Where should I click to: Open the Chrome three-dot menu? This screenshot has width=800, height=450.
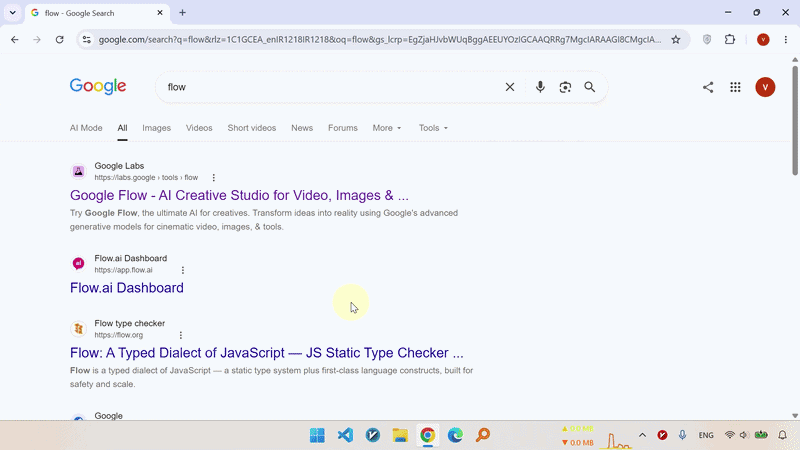(x=786, y=39)
